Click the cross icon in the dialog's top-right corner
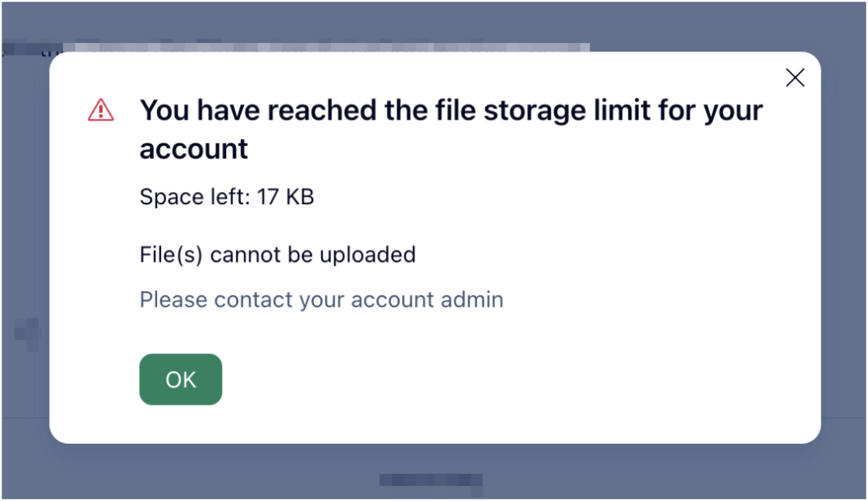 point(795,78)
